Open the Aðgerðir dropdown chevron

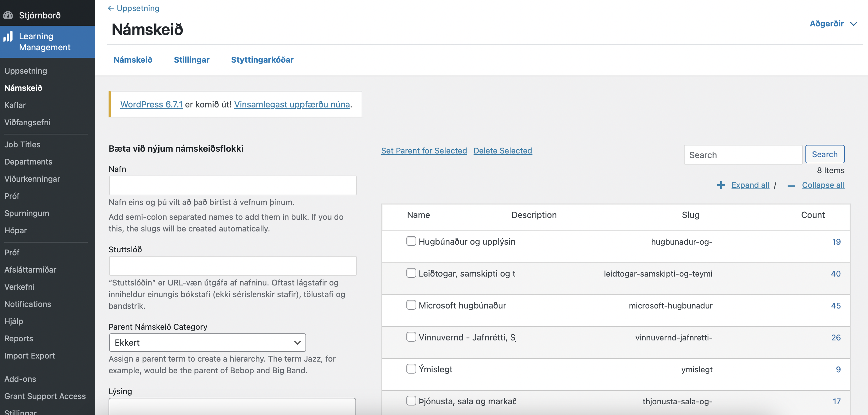854,24
